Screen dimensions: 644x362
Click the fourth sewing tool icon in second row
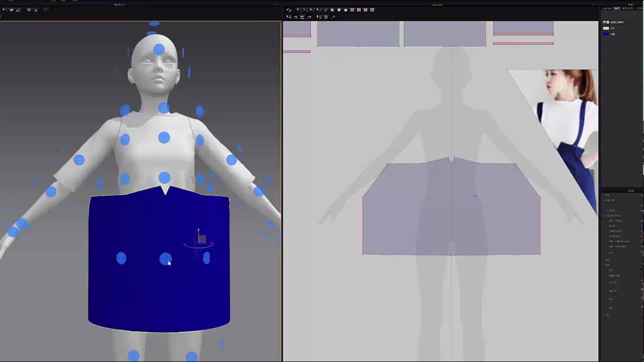tap(309, 17)
